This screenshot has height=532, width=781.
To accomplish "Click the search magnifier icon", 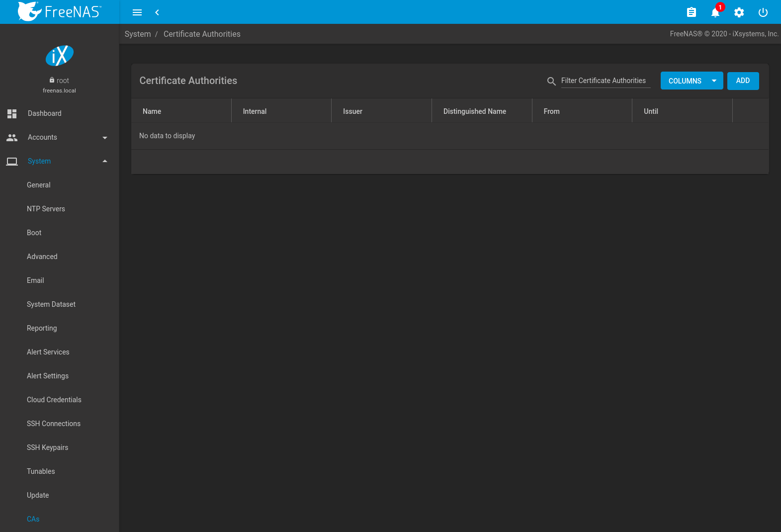I will coord(551,81).
